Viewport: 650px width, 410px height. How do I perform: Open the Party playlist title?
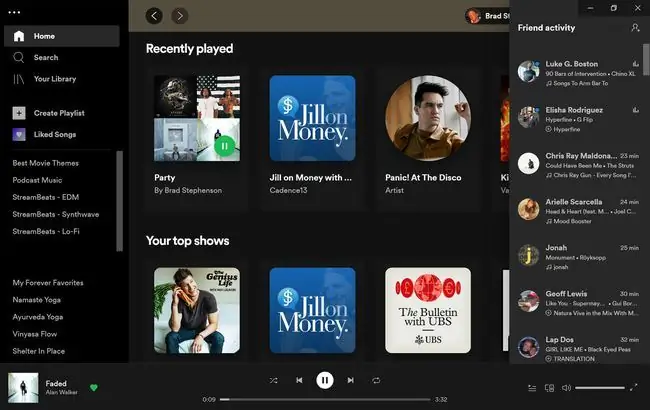(x=165, y=177)
